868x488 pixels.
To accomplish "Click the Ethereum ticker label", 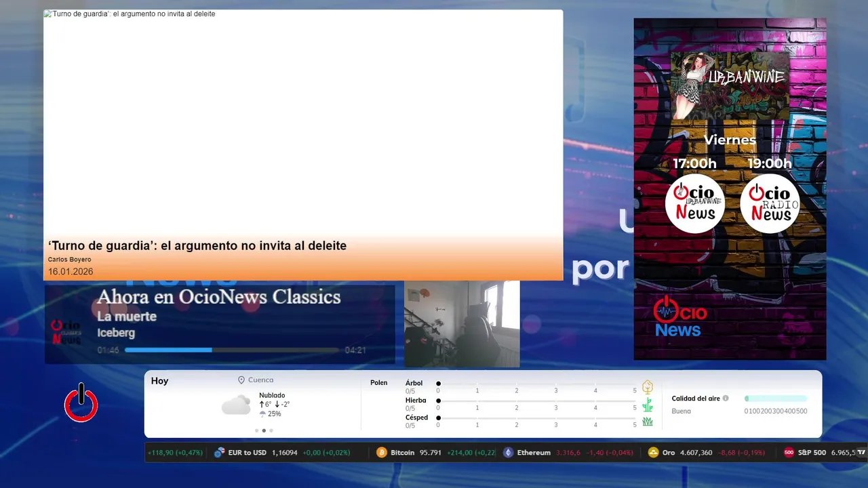I will pos(534,452).
